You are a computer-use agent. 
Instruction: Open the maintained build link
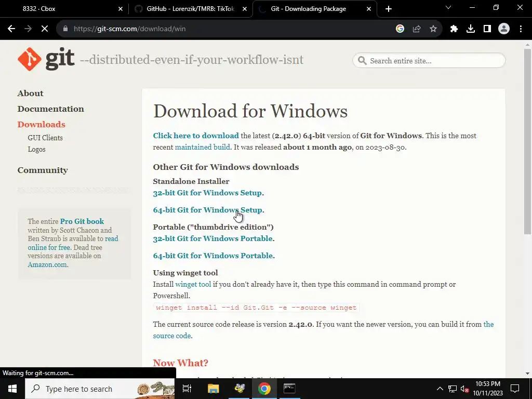pyautogui.click(x=203, y=147)
